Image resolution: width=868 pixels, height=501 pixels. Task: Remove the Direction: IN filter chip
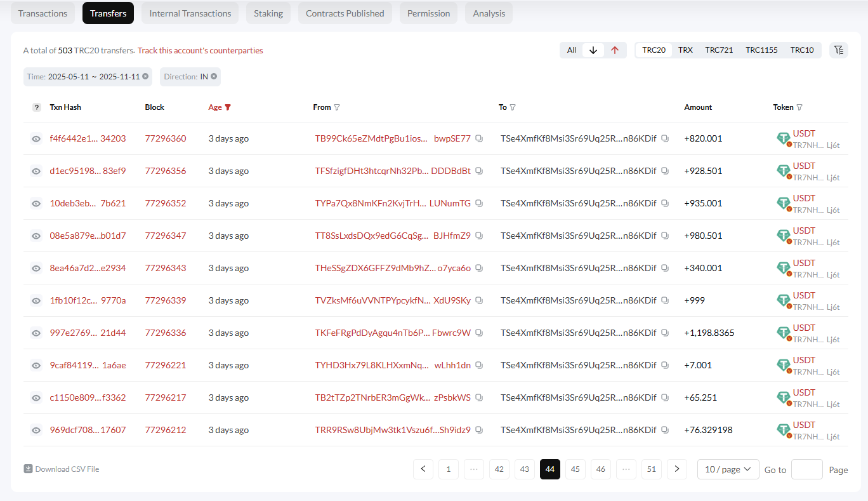[213, 76]
